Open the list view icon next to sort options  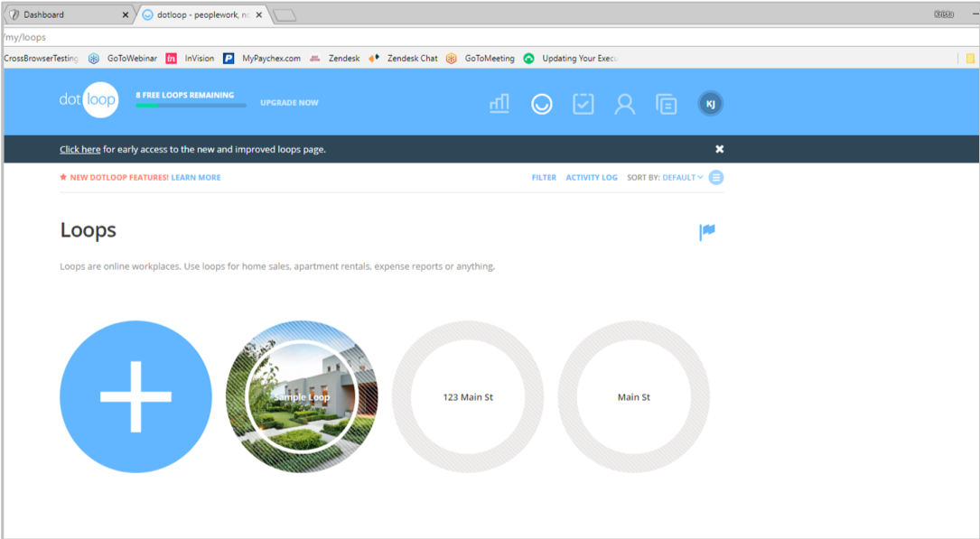715,177
